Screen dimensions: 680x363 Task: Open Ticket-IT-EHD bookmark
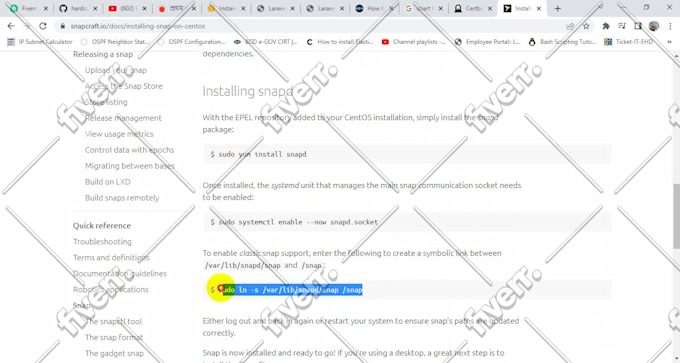[x=628, y=42]
